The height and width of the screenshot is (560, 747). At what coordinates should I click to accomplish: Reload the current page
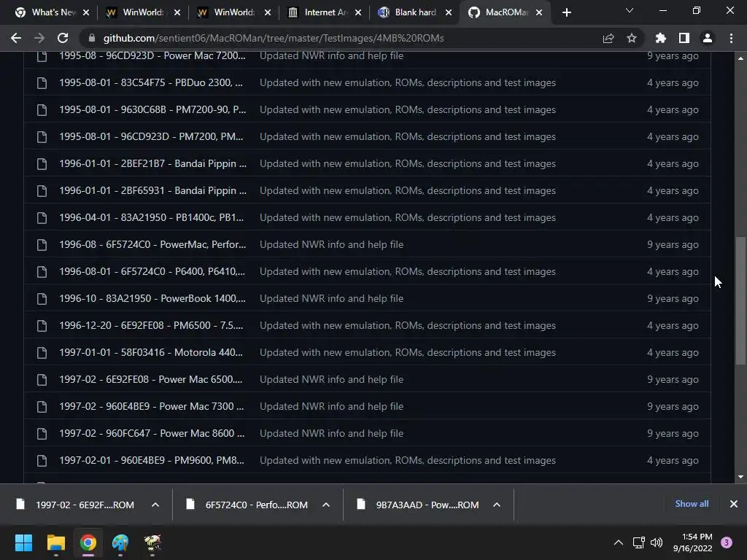63,38
